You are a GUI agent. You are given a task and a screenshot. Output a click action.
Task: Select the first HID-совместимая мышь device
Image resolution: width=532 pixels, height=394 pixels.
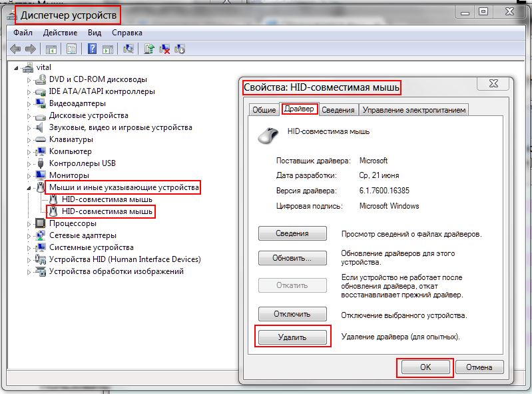[107, 199]
